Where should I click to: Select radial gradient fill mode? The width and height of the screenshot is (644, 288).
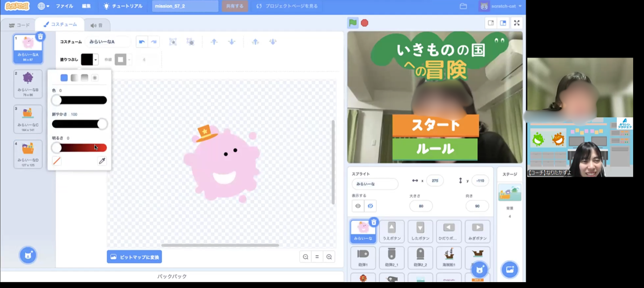95,78
